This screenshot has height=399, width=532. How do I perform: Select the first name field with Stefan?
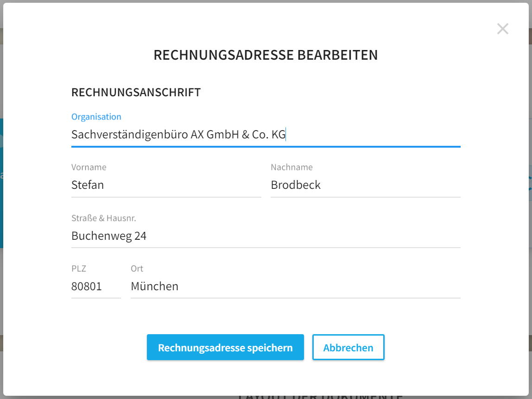(x=166, y=185)
